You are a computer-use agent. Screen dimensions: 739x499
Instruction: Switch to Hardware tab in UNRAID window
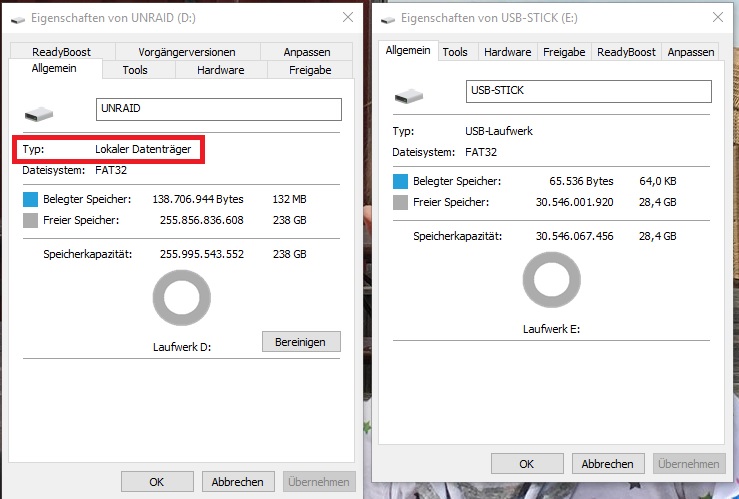pyautogui.click(x=221, y=70)
